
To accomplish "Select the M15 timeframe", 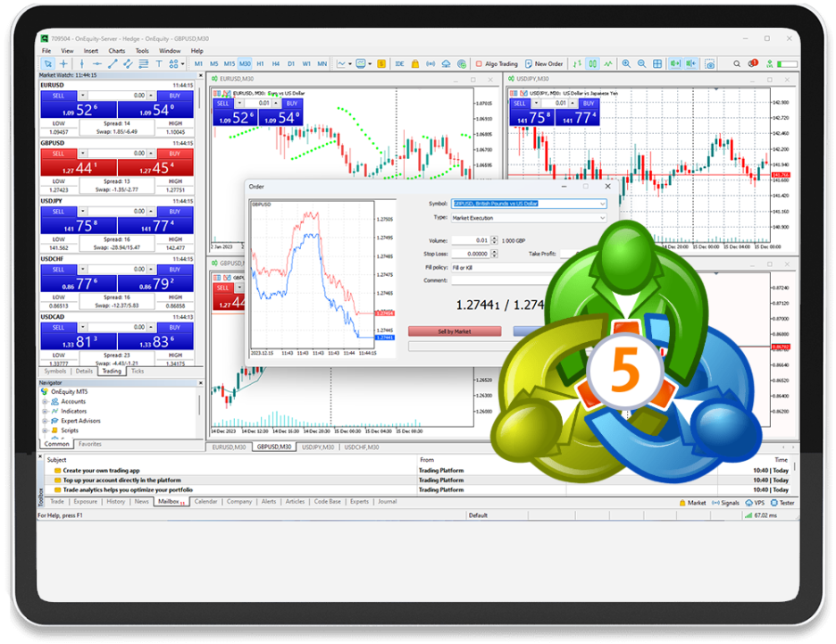I will tap(230, 64).
